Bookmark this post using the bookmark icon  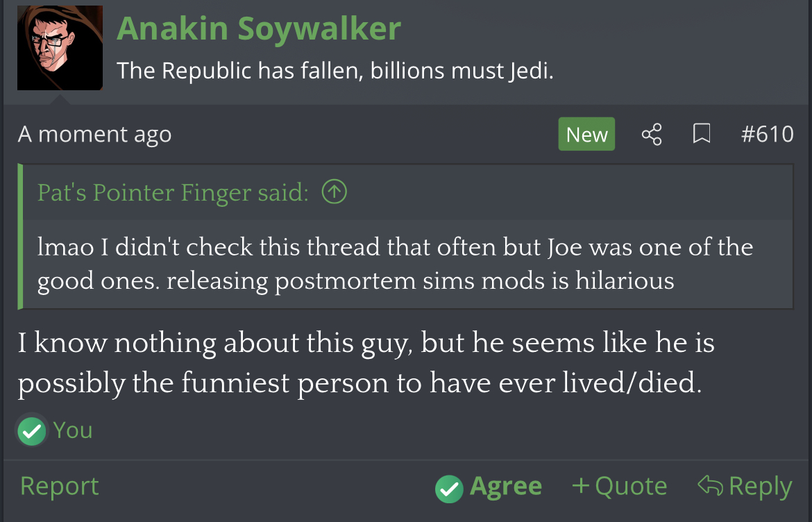click(702, 135)
